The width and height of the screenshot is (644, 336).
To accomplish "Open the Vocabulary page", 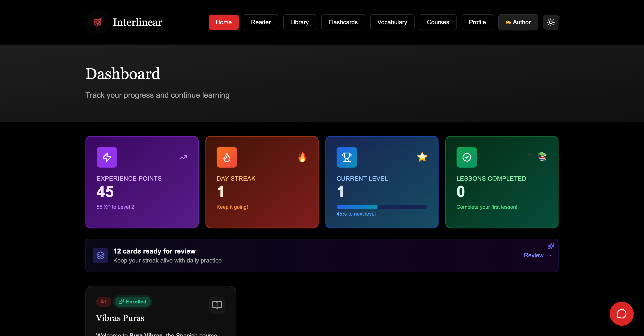I will 392,22.
